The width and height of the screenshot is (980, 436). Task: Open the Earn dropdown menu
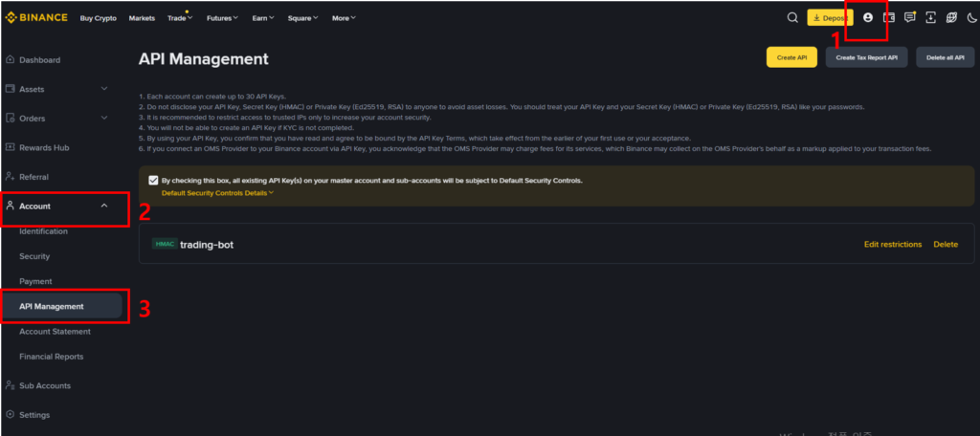click(263, 18)
